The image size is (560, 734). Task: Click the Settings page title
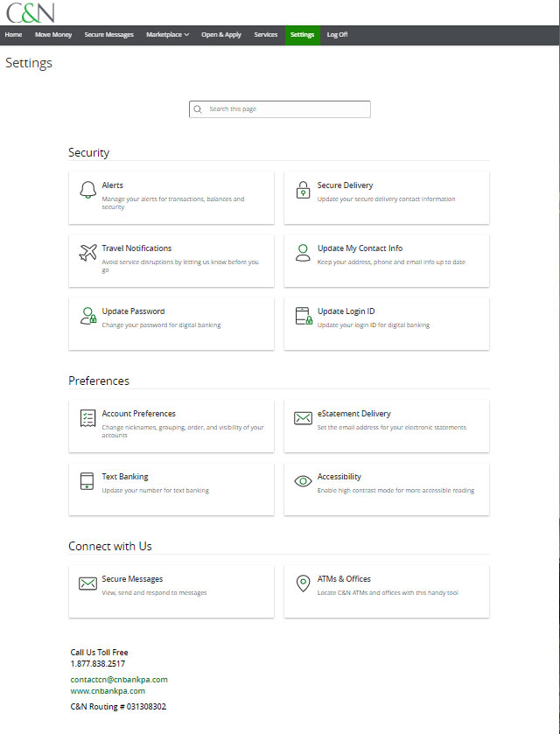(x=29, y=63)
